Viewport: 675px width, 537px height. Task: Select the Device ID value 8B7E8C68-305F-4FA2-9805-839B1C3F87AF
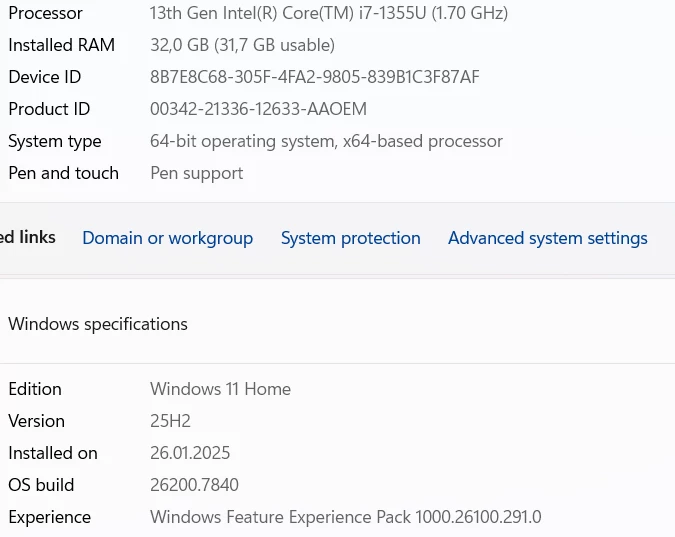(x=315, y=77)
